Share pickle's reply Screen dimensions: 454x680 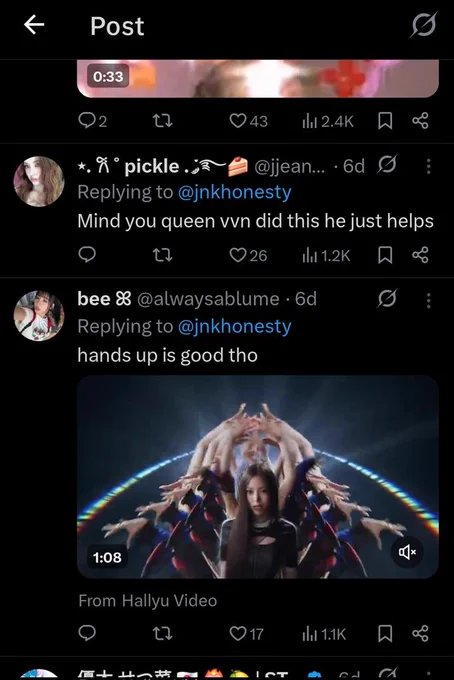(x=420, y=255)
